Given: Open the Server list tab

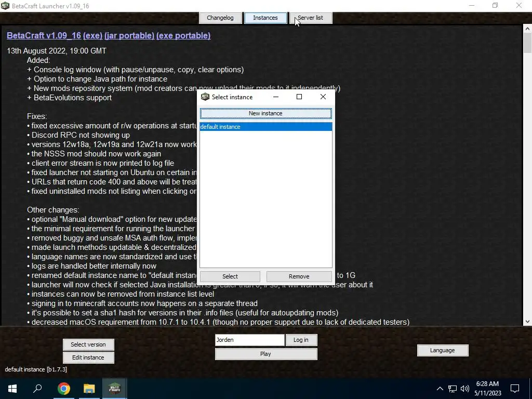Looking at the screenshot, I should click(x=311, y=18).
